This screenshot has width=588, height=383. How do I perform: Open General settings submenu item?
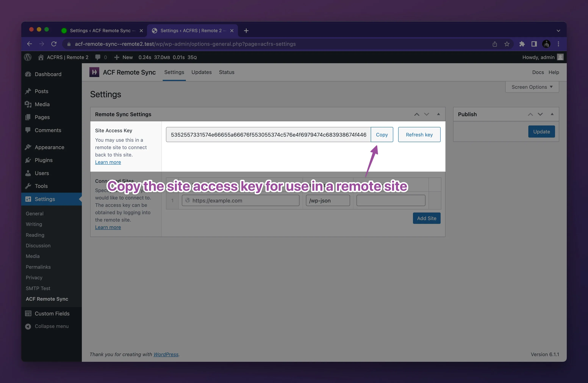pos(35,213)
